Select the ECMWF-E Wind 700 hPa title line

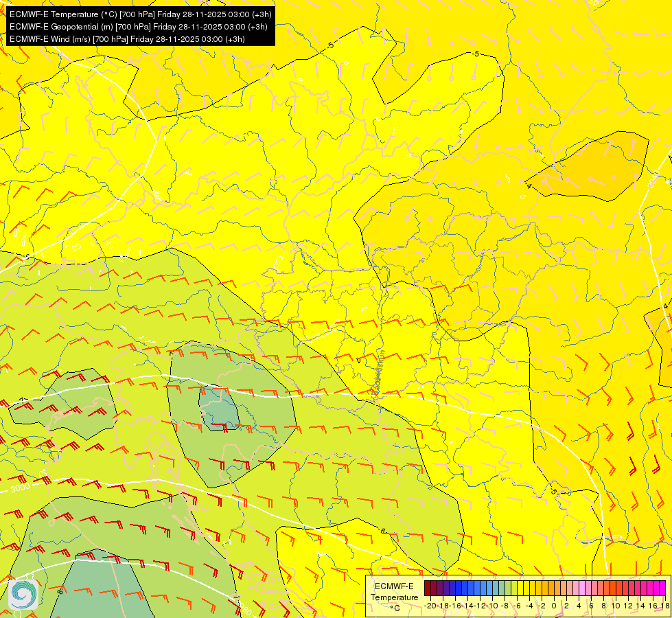coord(127,39)
